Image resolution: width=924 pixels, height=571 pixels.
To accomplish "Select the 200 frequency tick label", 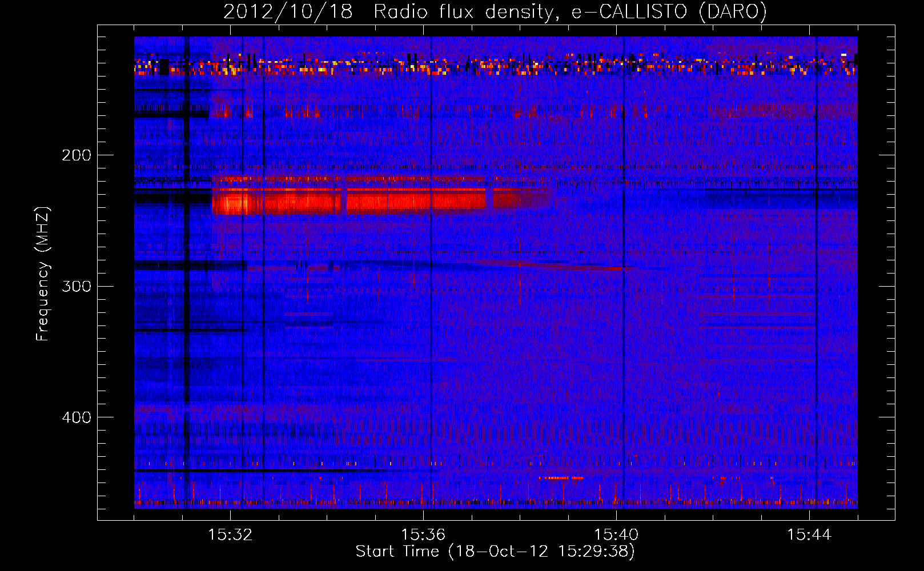I will pyautogui.click(x=77, y=155).
